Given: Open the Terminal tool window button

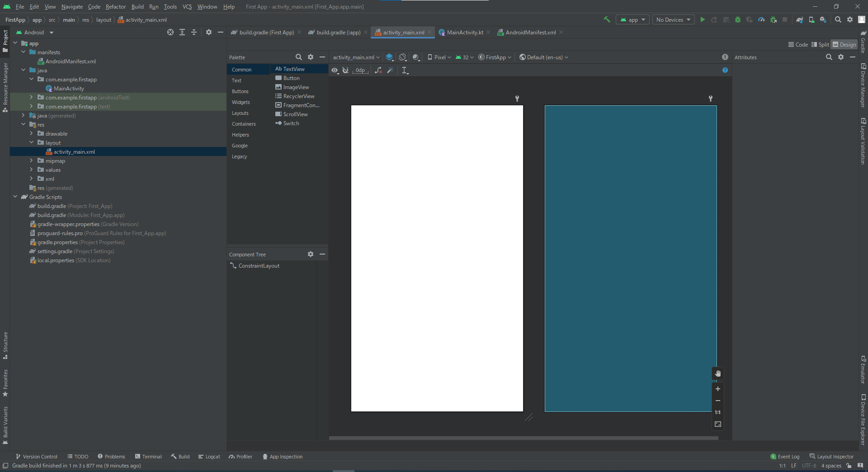Looking at the screenshot, I should 148,457.
